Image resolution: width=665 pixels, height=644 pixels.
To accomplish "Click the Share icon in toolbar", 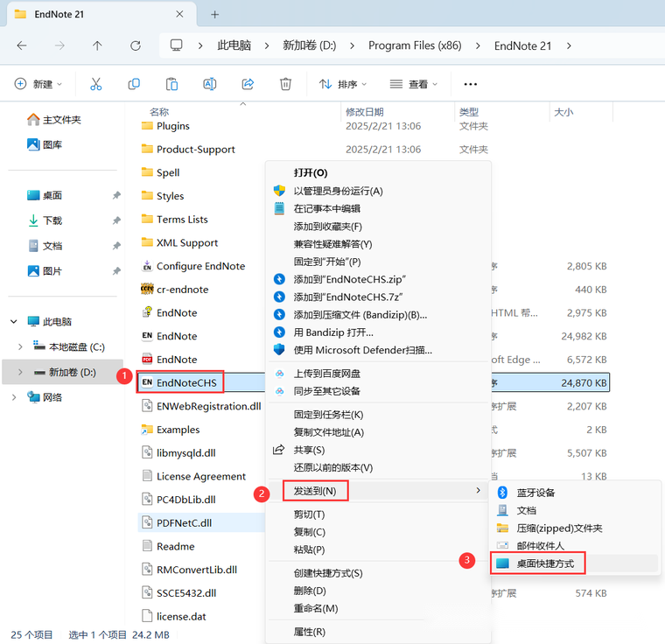I will [x=248, y=84].
